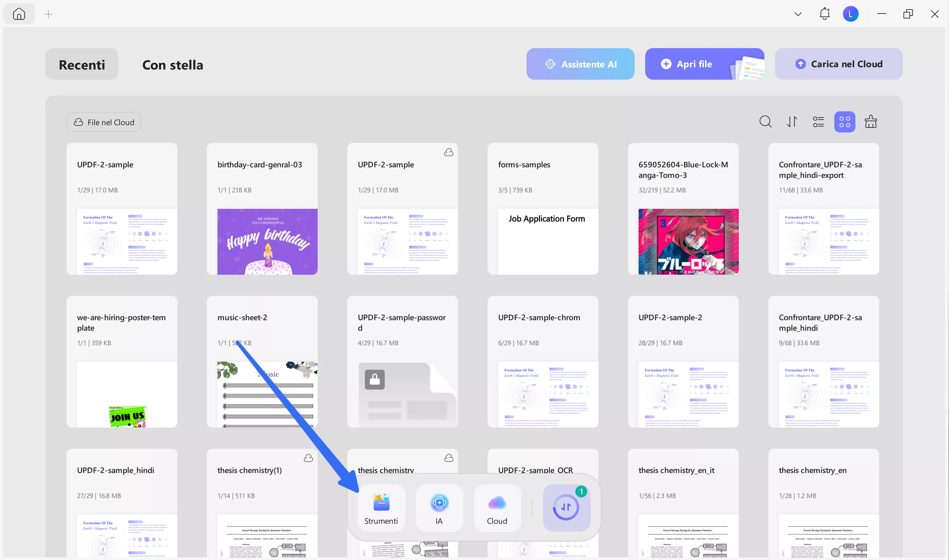Screen dimensions: 949x560
Task: Switch to Con stella tab
Action: coord(173,65)
